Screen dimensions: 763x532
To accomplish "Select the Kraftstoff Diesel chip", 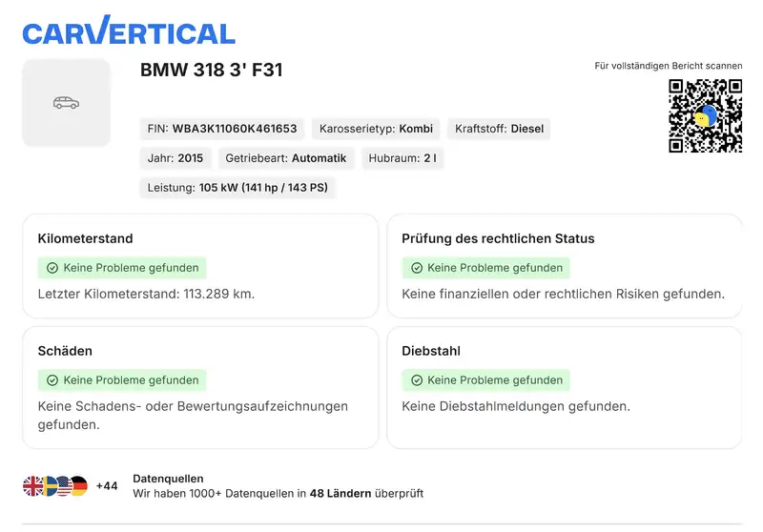I will (499, 129).
